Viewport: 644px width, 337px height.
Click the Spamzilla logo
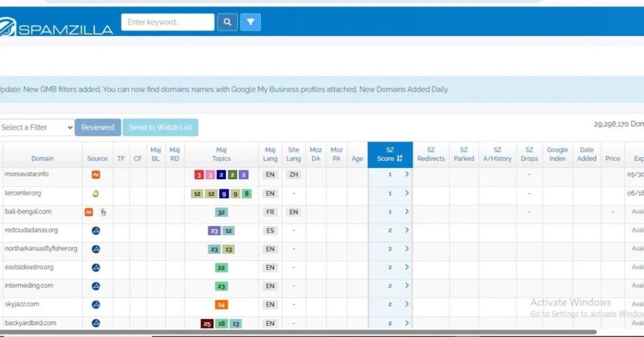click(x=56, y=27)
